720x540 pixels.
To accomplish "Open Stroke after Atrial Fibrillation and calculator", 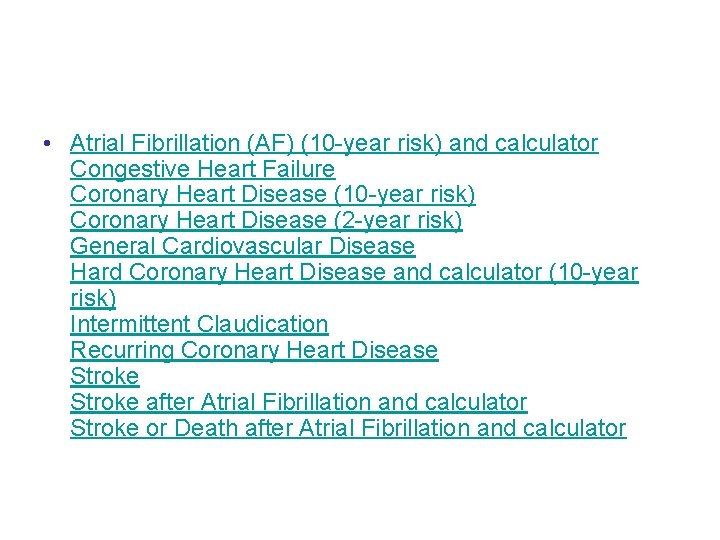I will point(299,402).
